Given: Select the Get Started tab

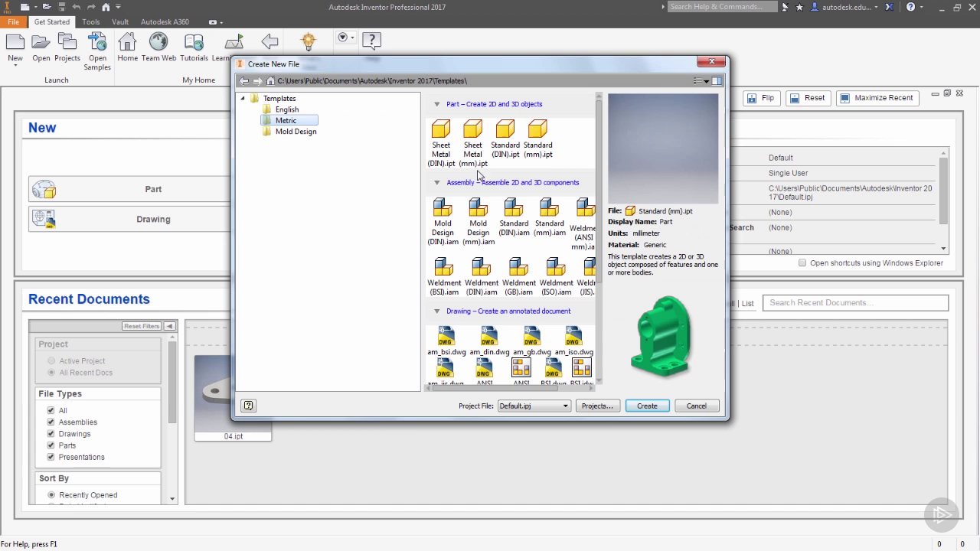Looking at the screenshot, I should 52,21.
